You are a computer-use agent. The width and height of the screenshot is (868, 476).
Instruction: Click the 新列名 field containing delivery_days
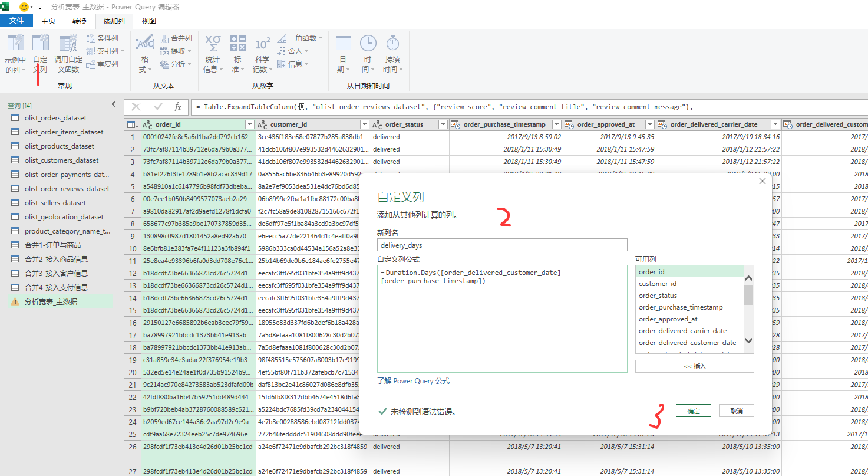pyautogui.click(x=502, y=245)
